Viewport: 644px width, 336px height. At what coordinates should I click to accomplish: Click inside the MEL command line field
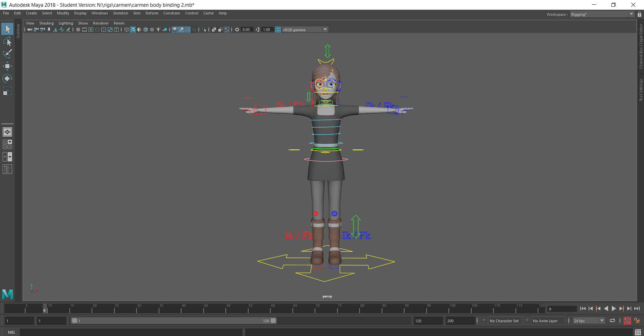point(134,332)
